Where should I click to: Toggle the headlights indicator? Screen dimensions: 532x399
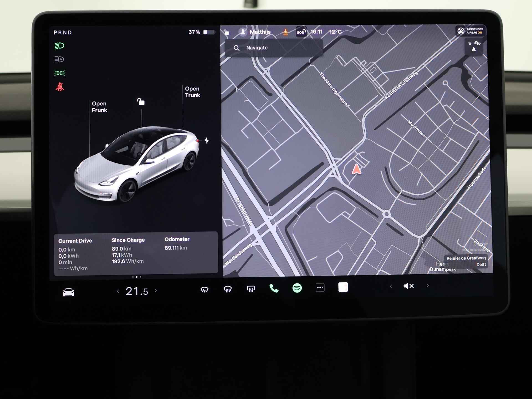coord(59,46)
